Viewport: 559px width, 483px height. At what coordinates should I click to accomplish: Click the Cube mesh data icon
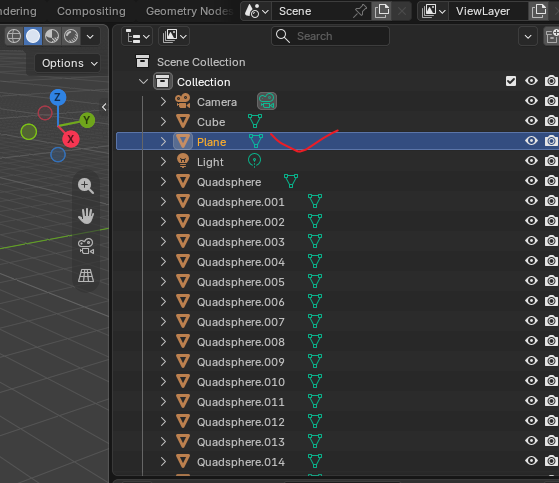click(x=255, y=121)
